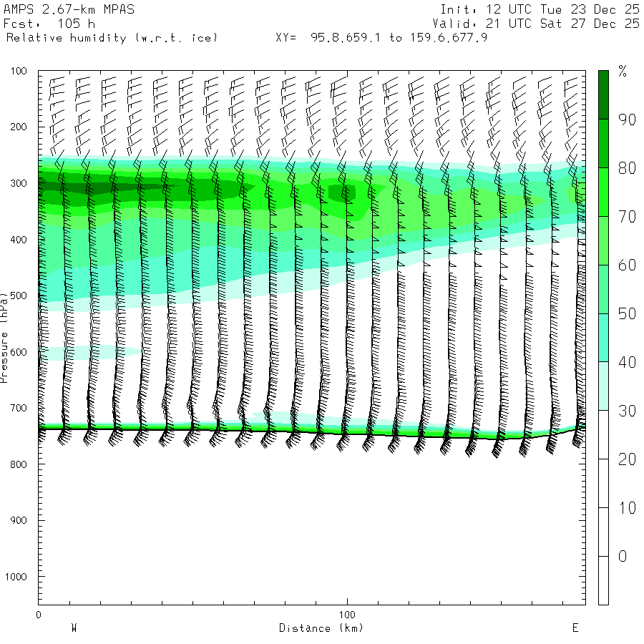
Task: Click 'Relative humidity (w.r.t. ice)' label
Action: (x=112, y=38)
